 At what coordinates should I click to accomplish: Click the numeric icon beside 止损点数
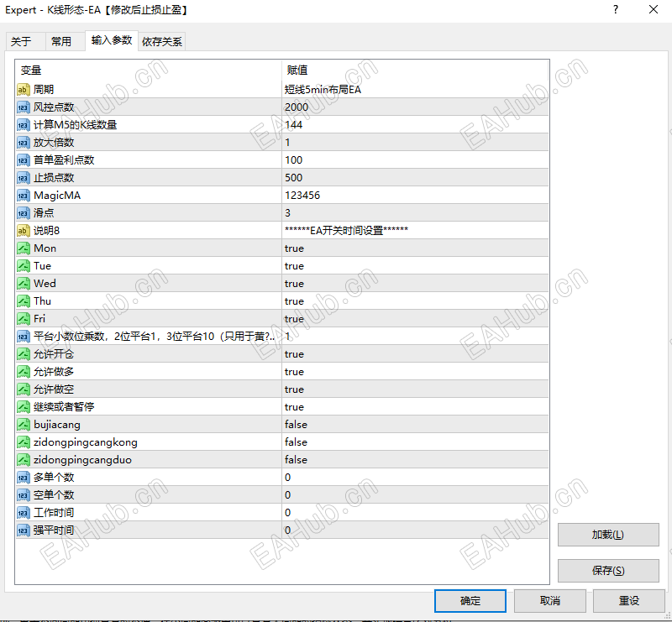[x=23, y=177]
